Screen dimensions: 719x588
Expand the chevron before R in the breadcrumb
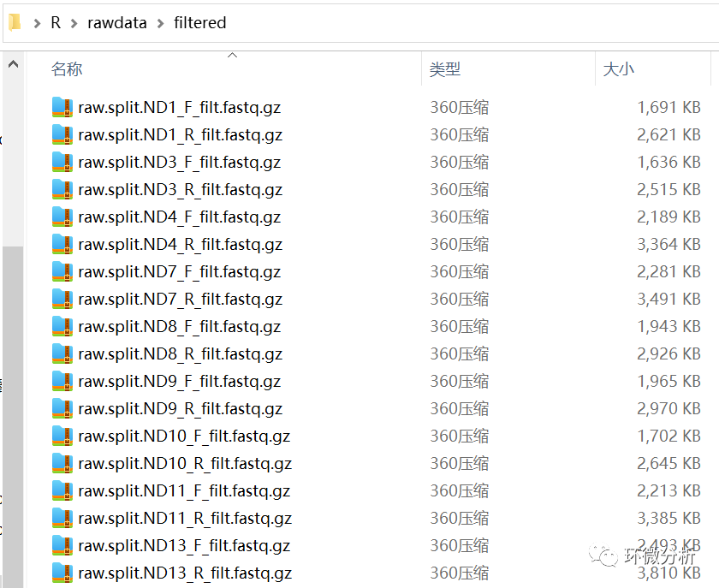(37, 23)
